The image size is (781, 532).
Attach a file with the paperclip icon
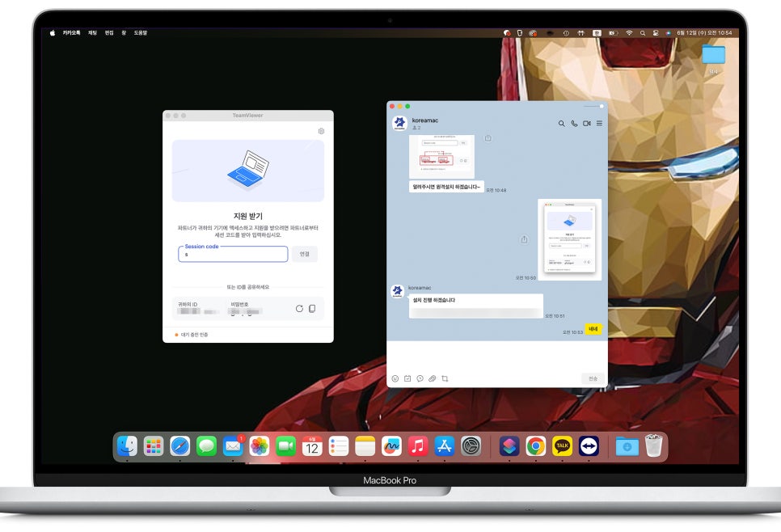pos(433,378)
